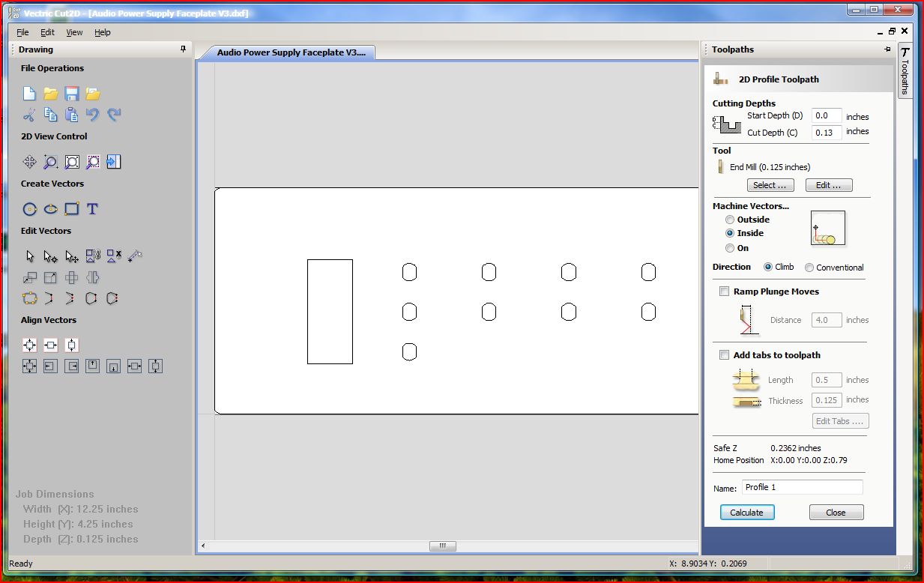Enable Add tabs to toolpath
Screen dimensions: 924x583
click(724, 355)
